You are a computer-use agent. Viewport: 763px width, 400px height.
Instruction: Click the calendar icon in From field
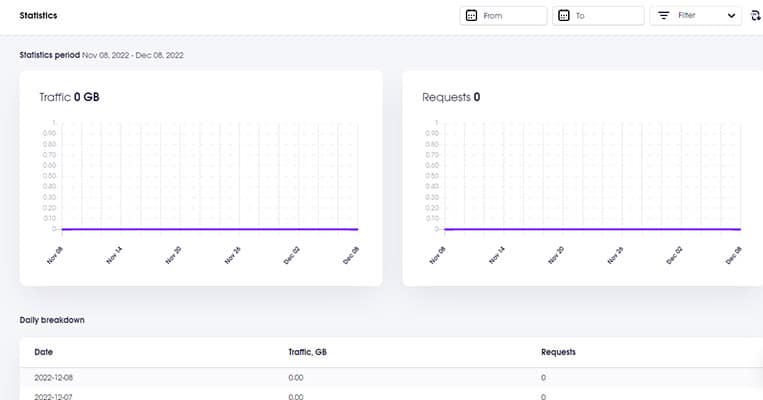pyautogui.click(x=469, y=16)
